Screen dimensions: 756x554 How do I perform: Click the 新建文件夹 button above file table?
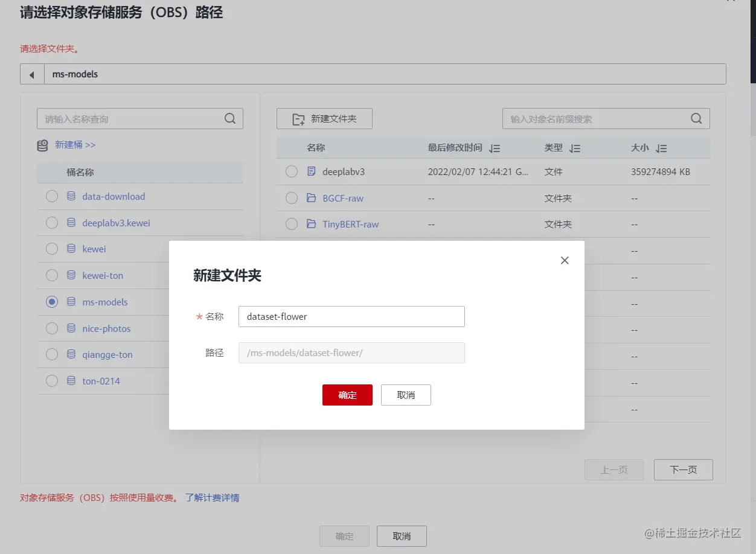coord(324,119)
